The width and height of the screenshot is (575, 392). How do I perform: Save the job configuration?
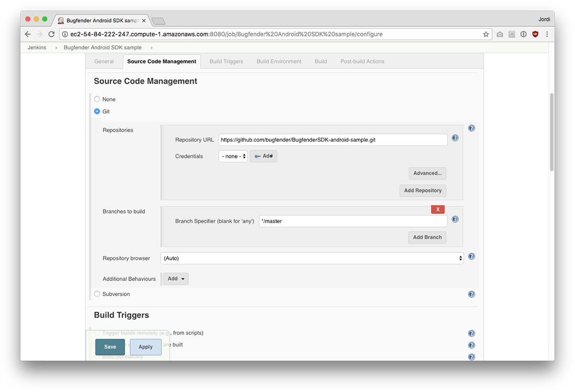110,347
